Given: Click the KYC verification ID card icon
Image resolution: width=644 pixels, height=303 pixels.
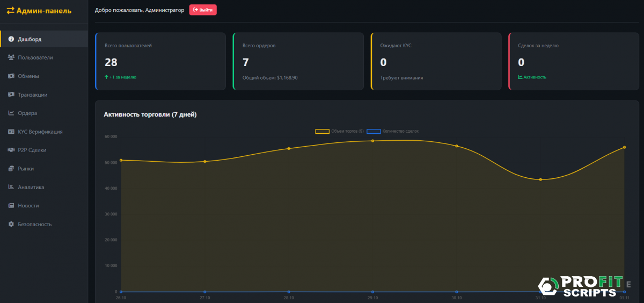Looking at the screenshot, I should pyautogui.click(x=11, y=132).
